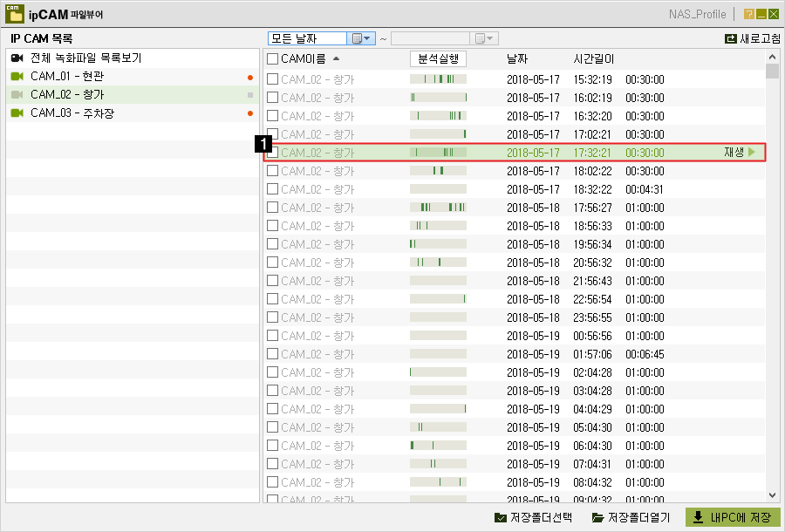Image resolution: width=785 pixels, height=532 pixels.
Task: Click the scrollbar down arrow
Action: pyautogui.click(x=772, y=495)
